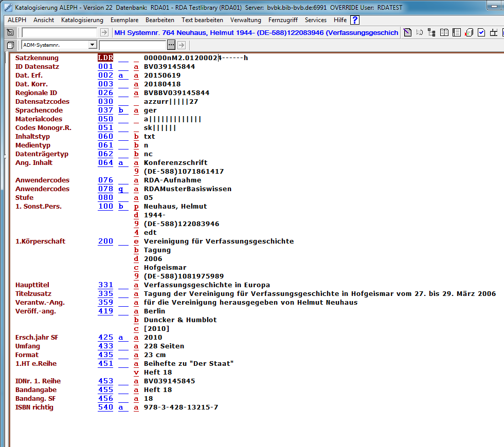Click the lined list page icon in the toolbar
The image size is (504, 447).
pyautogui.click(x=457, y=33)
